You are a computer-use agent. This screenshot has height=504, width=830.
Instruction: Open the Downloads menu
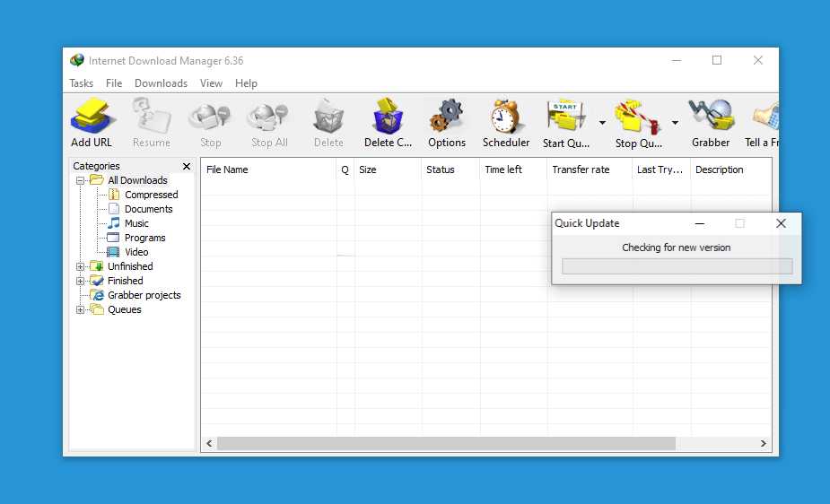point(161,83)
